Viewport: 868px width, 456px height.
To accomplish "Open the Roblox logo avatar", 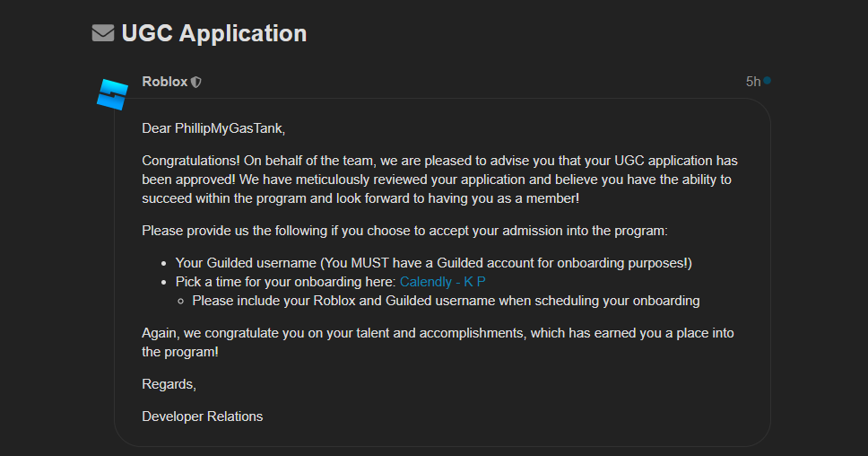I will 113,94.
